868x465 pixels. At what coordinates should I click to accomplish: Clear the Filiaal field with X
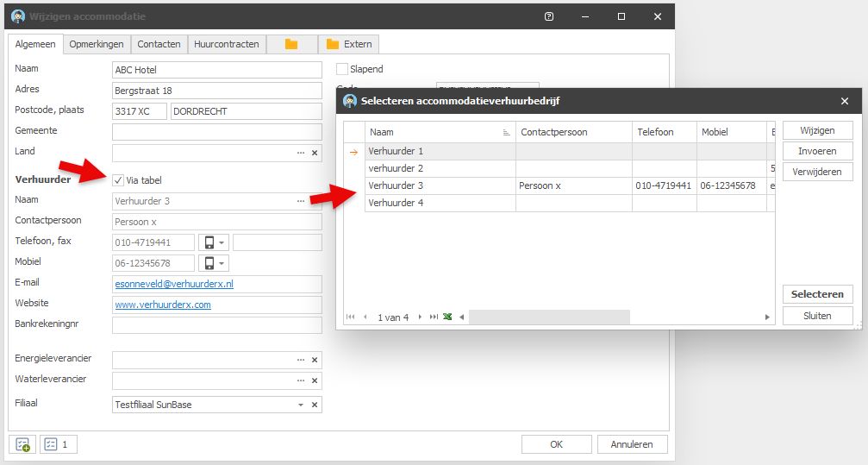[x=315, y=405]
